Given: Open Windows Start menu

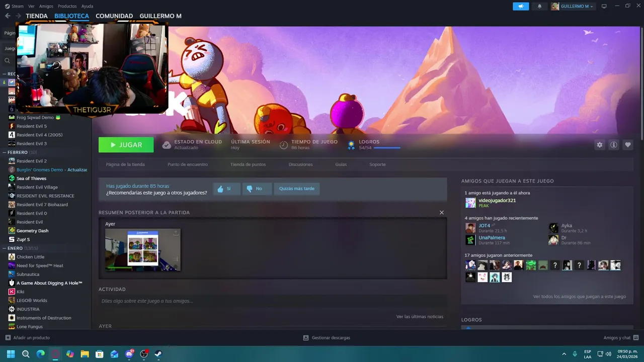Looking at the screenshot, I should (11, 354).
